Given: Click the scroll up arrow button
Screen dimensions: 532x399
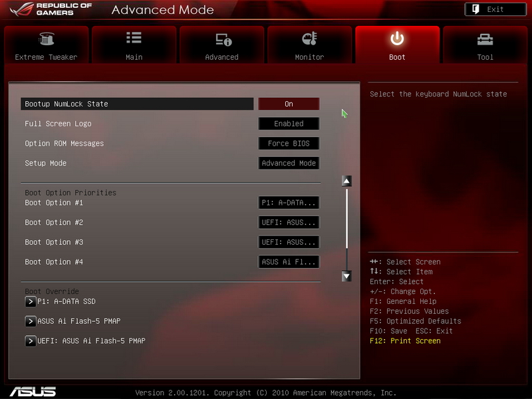Looking at the screenshot, I should point(346,181).
